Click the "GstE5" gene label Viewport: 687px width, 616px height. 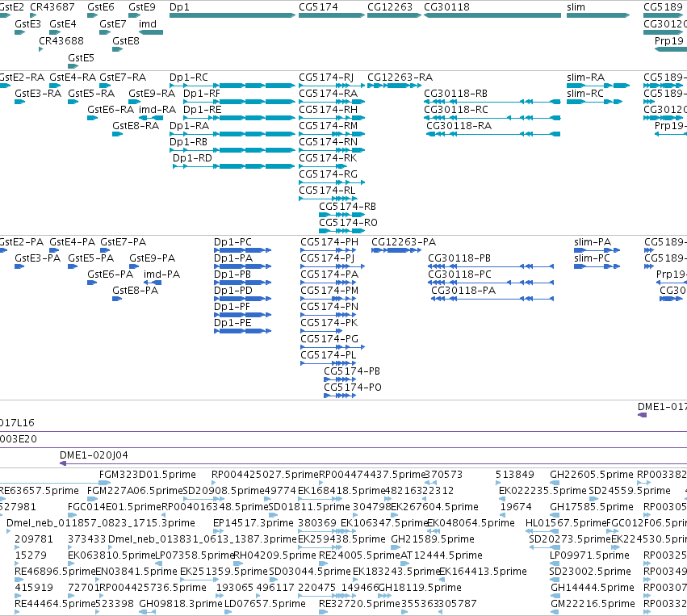(81, 58)
